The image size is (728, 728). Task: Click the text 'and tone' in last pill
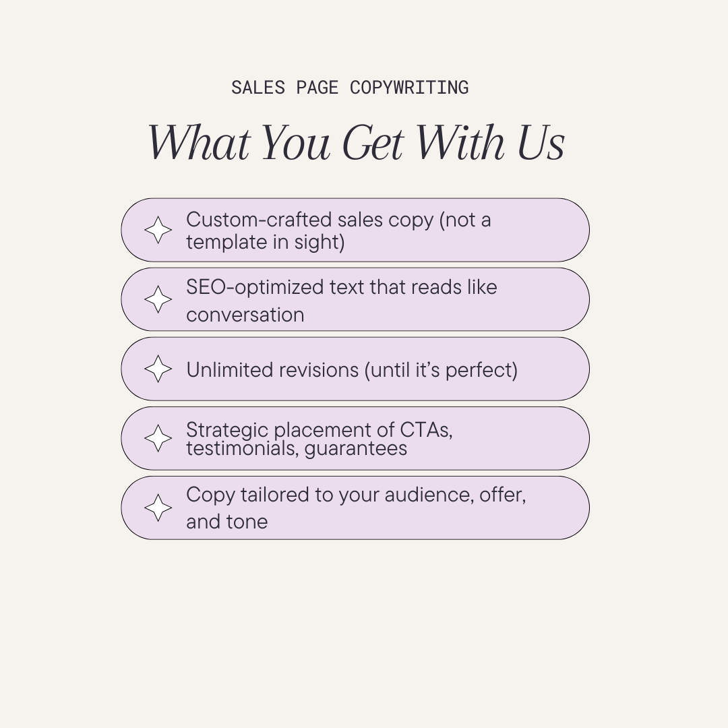[x=227, y=522]
